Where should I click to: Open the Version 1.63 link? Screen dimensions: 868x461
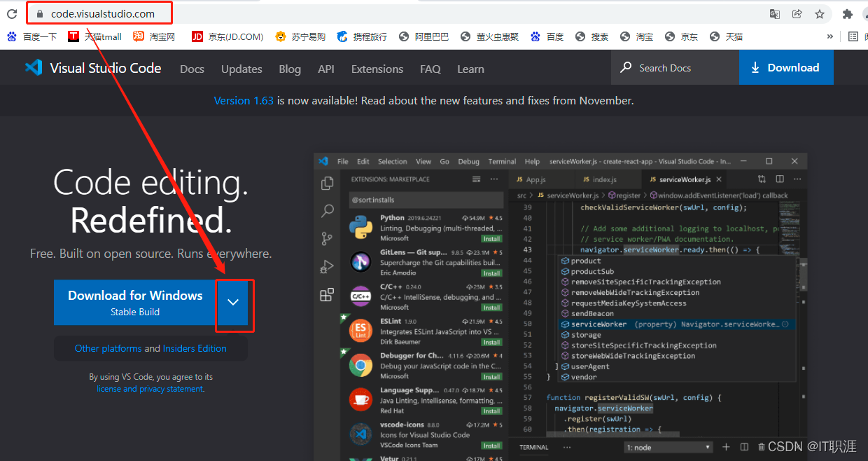pyautogui.click(x=244, y=101)
